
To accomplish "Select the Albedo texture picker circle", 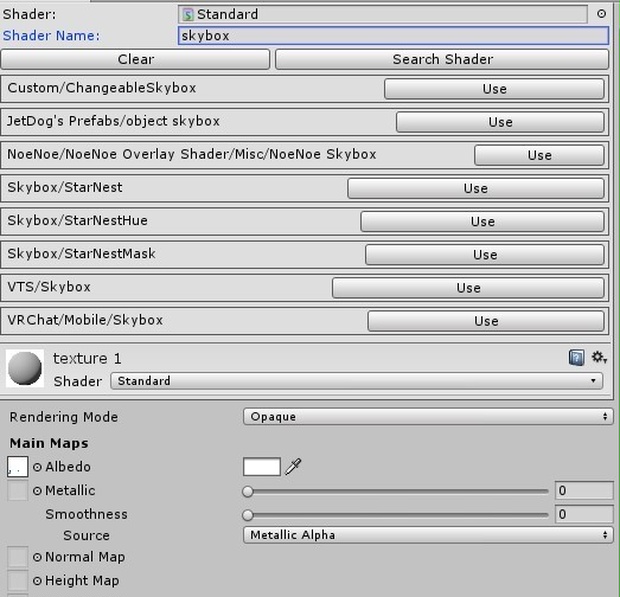I will tap(37, 467).
